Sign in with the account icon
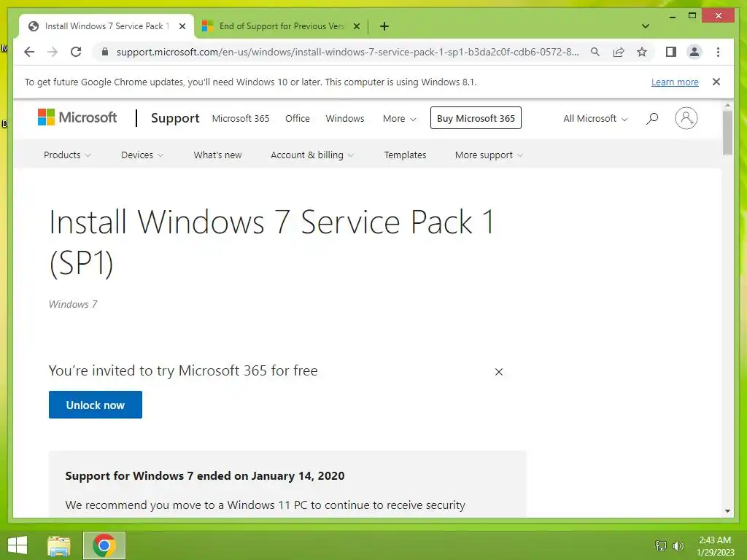This screenshot has width=747, height=560. pos(686,118)
